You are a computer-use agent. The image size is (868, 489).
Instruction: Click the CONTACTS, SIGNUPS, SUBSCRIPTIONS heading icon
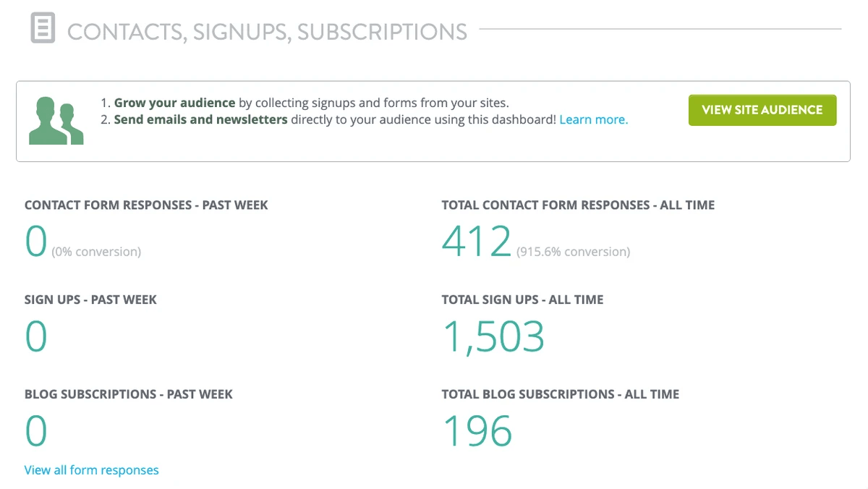[42, 27]
